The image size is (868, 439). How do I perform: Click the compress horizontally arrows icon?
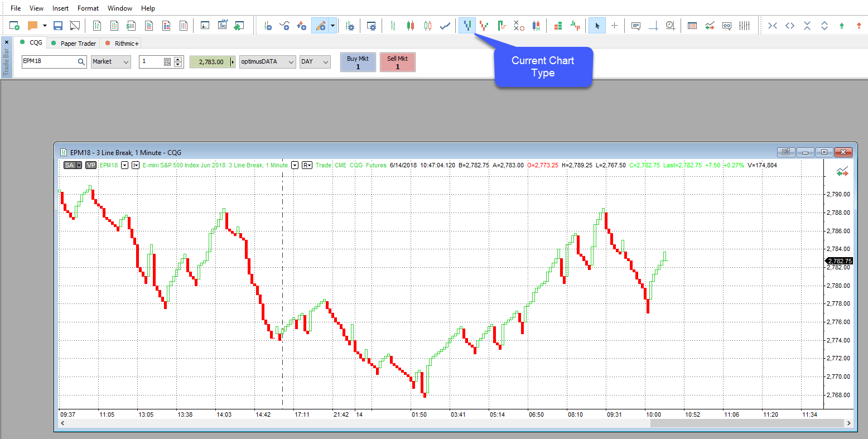[x=773, y=26]
